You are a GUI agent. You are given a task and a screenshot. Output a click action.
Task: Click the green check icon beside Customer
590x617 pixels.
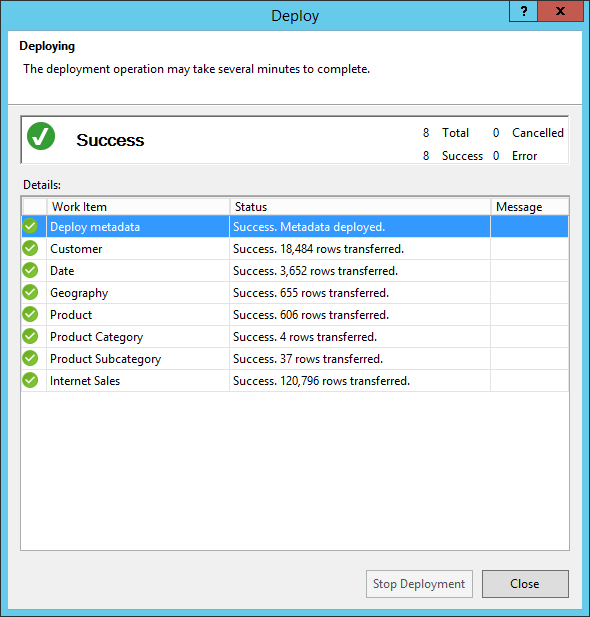(x=30, y=248)
